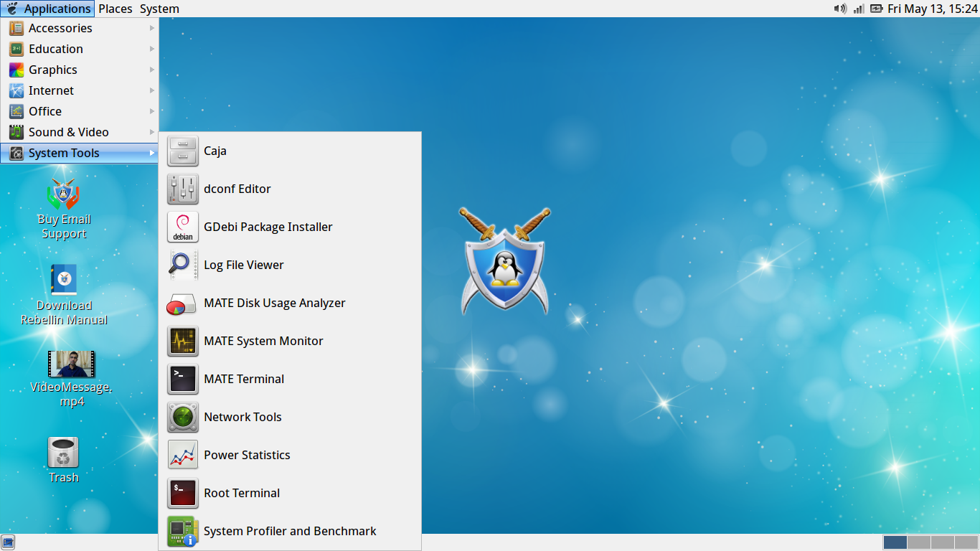Expand Internet submenu arrow
Image resolution: width=980 pixels, height=551 pixels.
[152, 91]
